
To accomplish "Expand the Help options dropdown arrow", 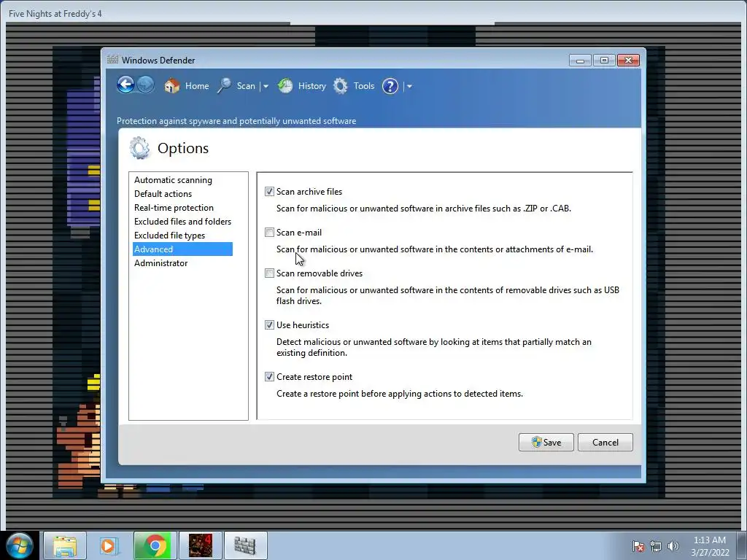I will click(x=409, y=86).
